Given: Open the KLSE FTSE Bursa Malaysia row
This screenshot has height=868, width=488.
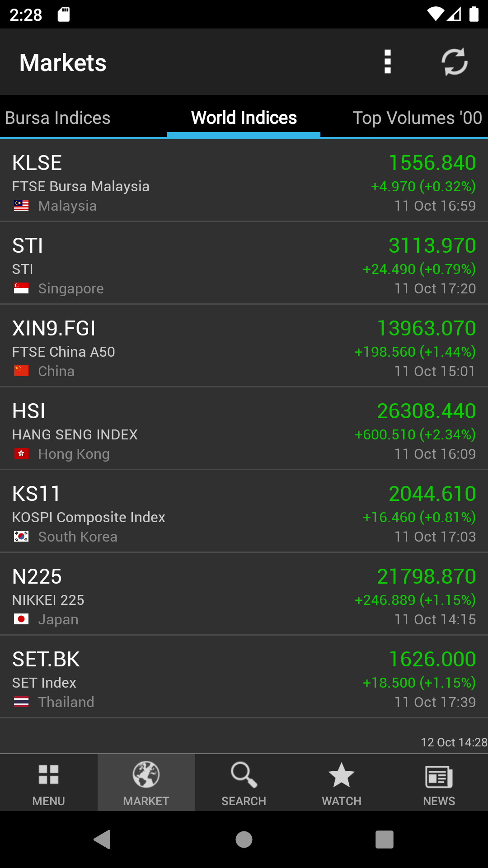Looking at the screenshot, I should [x=244, y=181].
